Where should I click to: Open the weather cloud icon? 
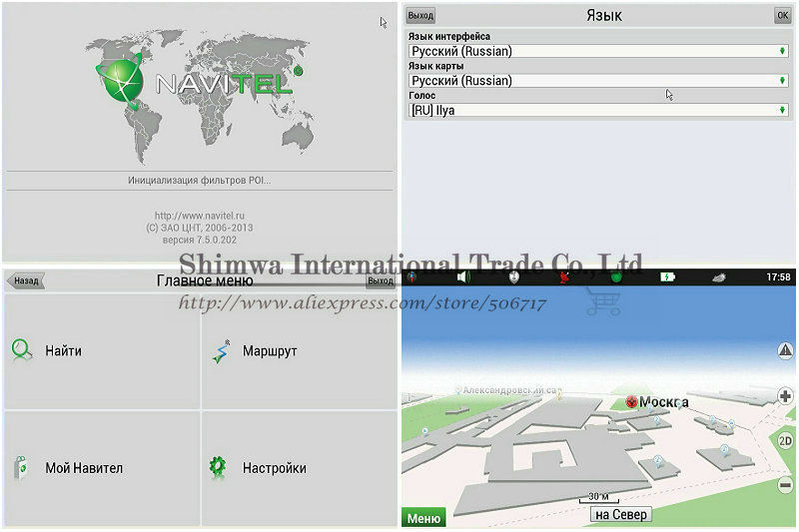(x=719, y=277)
